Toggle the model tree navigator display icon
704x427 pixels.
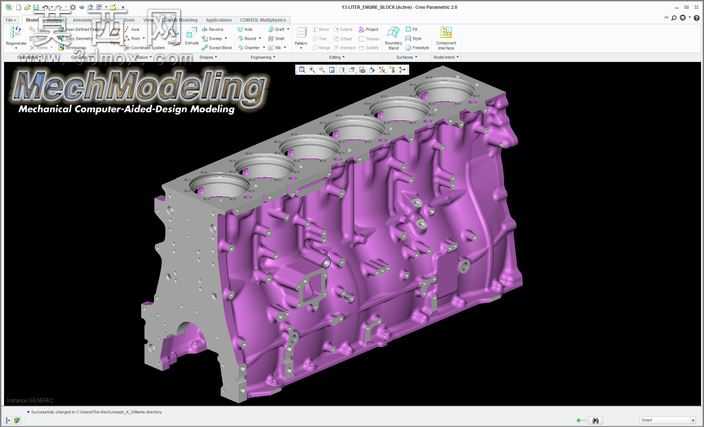click(8, 420)
